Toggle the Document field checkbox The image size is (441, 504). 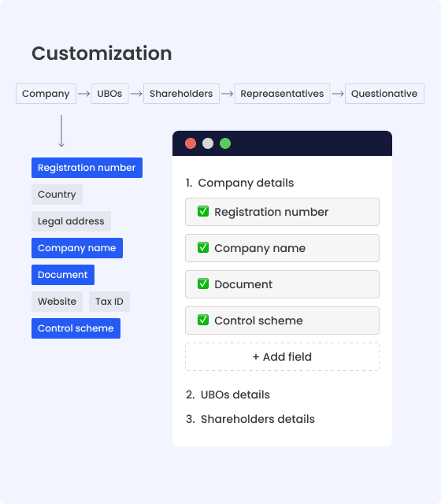coord(203,283)
